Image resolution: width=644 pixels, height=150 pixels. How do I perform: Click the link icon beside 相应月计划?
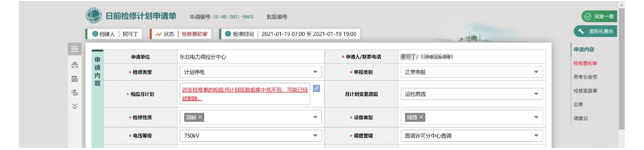pyautogui.click(x=316, y=88)
